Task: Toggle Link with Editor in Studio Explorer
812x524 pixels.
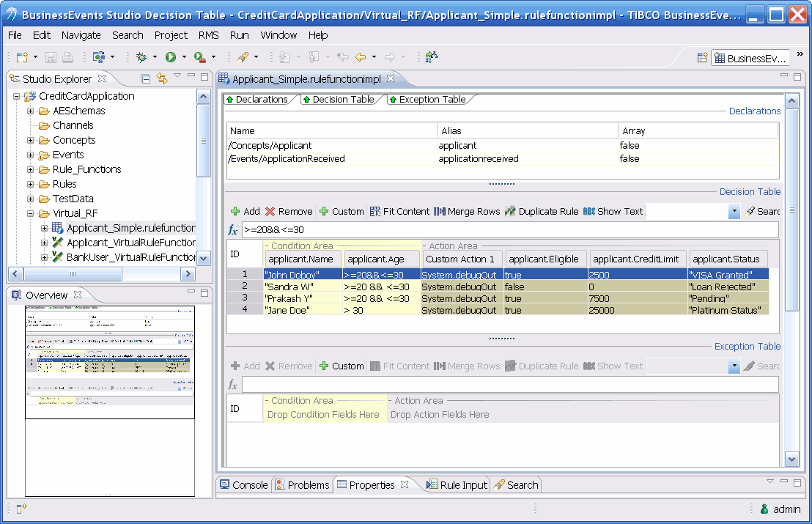Action: coord(161,79)
